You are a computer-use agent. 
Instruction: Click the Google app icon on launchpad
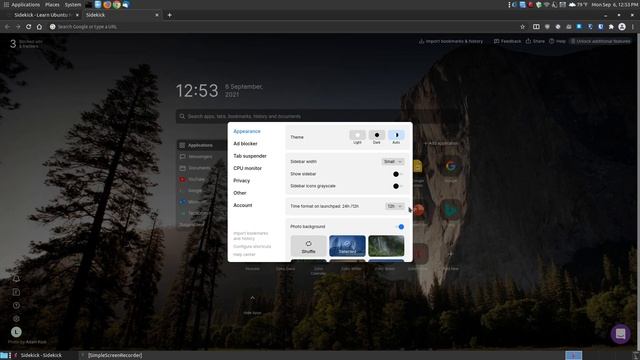coord(451,166)
